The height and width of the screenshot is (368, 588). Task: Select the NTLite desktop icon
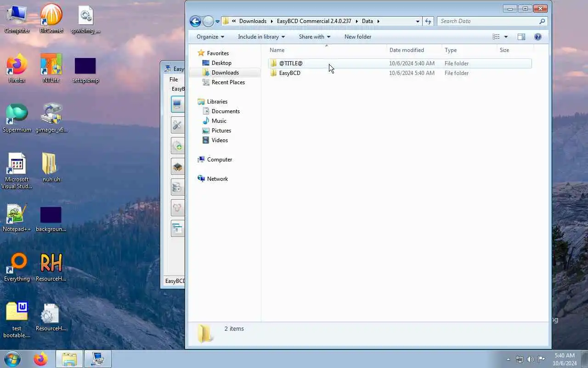51,69
